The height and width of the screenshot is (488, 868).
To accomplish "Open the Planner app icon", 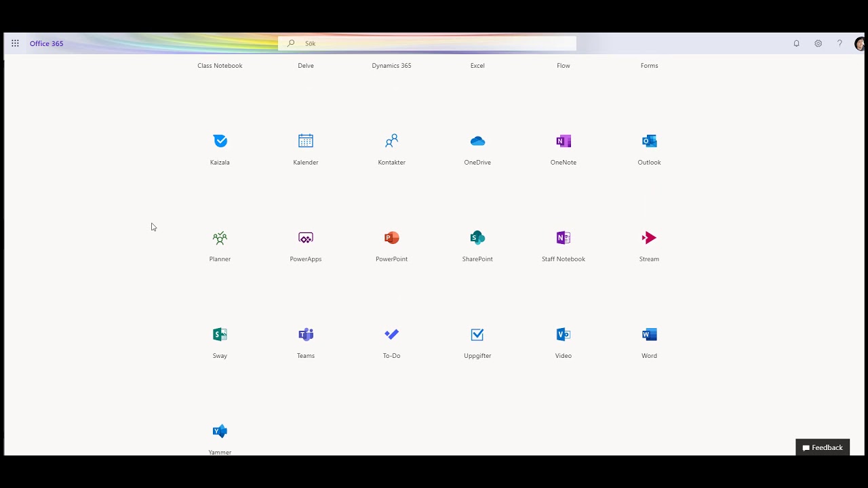I will click(x=220, y=238).
